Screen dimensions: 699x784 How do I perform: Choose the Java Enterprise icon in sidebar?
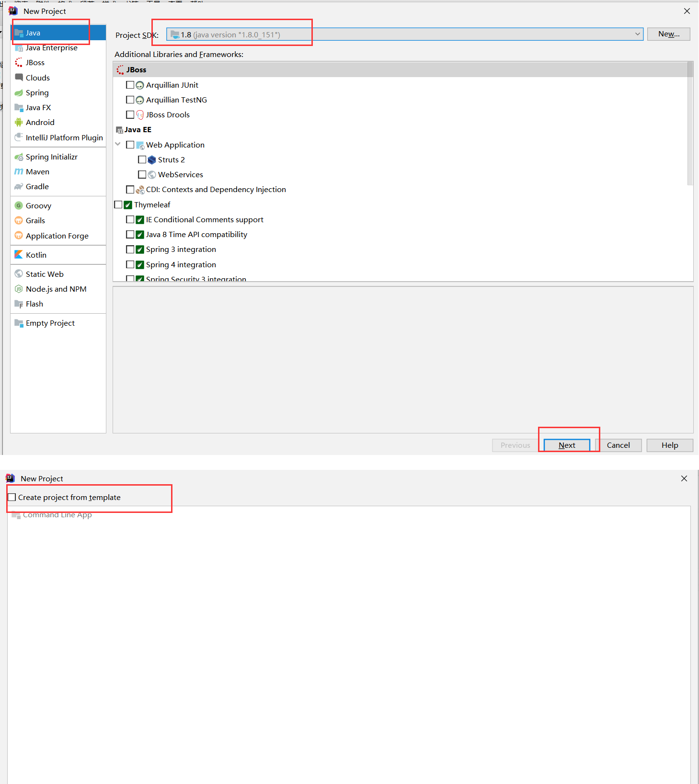click(19, 48)
